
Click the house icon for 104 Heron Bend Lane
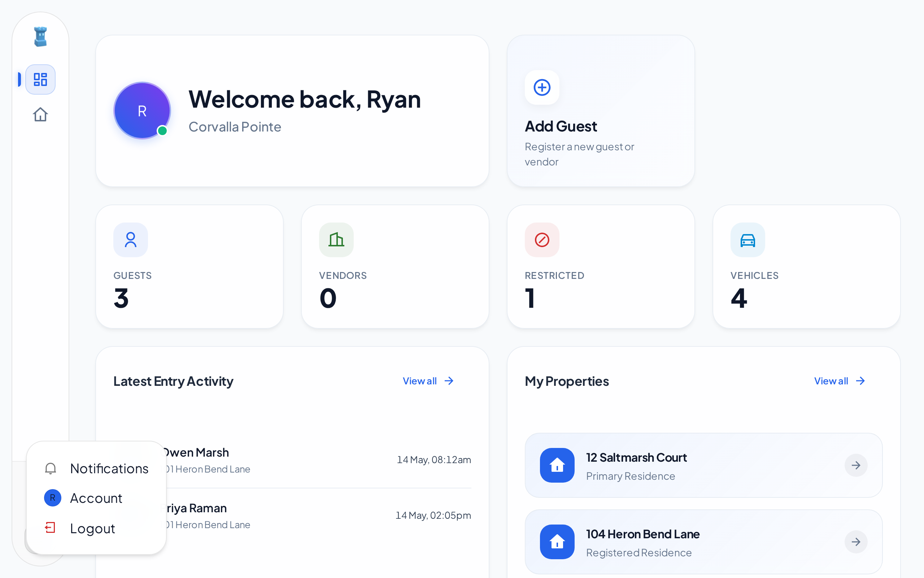[557, 542]
